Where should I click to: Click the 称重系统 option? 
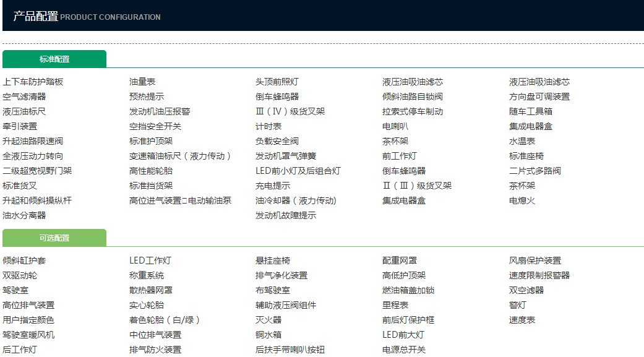pyautogui.click(x=147, y=275)
